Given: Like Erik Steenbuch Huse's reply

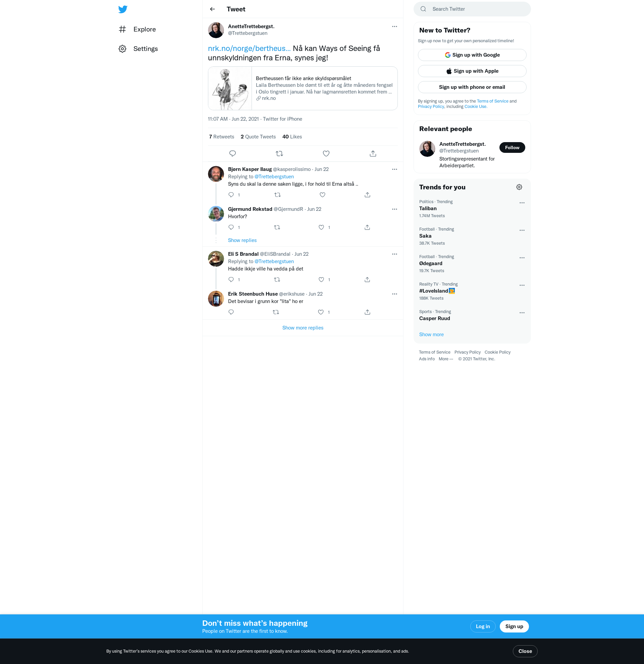Looking at the screenshot, I should (x=321, y=312).
